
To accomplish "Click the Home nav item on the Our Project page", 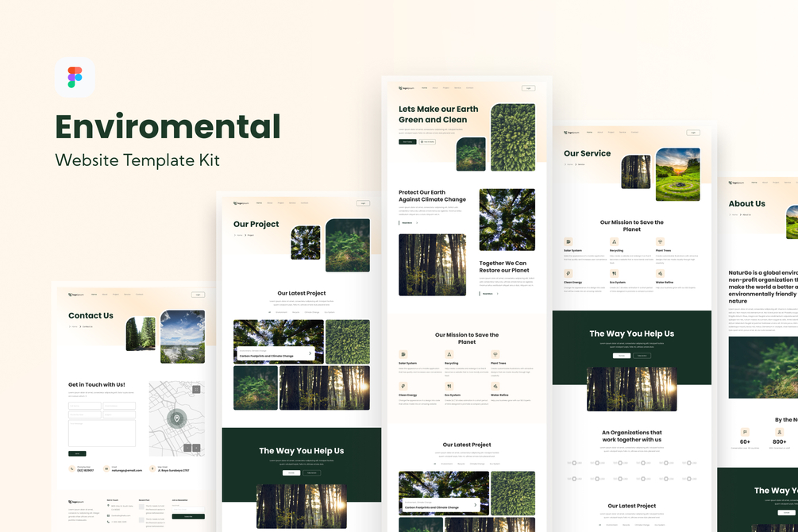I will pos(259,202).
